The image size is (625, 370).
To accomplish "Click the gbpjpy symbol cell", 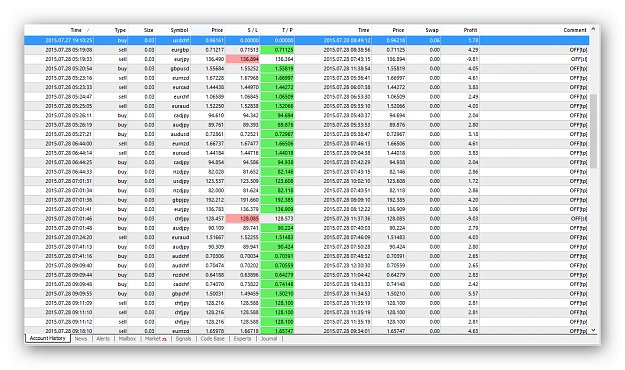I will (x=181, y=200).
